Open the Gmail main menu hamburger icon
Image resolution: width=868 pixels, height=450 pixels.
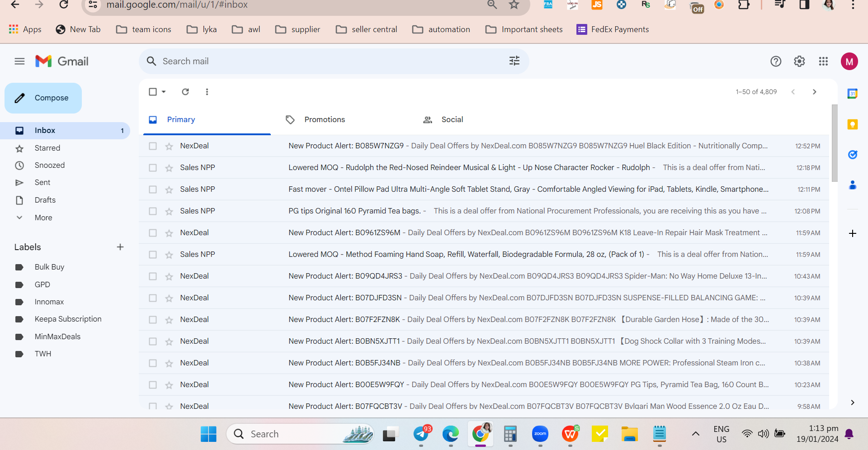click(19, 61)
